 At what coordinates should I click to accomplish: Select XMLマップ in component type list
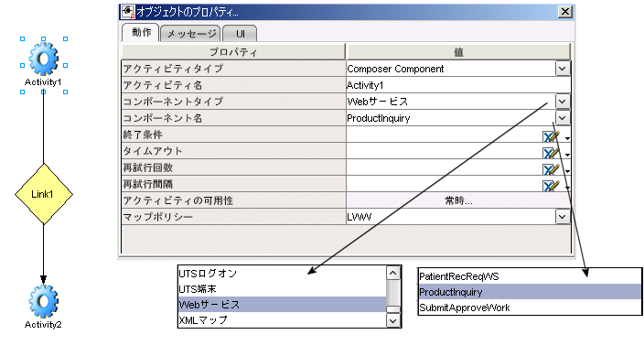click(282, 319)
